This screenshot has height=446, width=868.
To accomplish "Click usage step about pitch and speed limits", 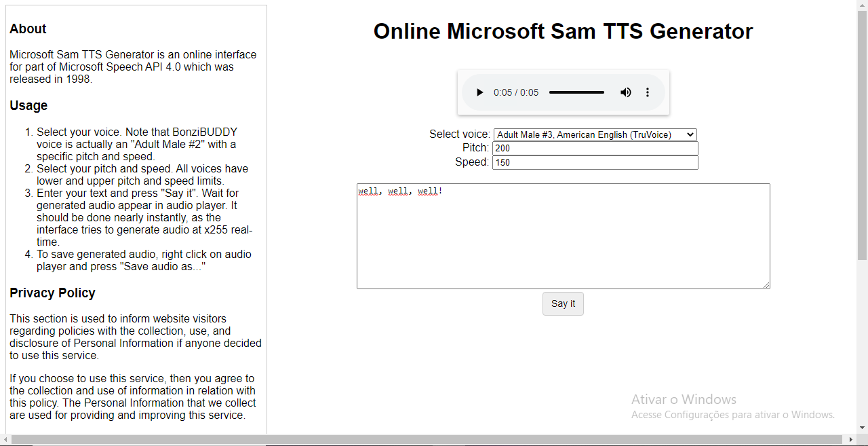I will click(x=142, y=174).
